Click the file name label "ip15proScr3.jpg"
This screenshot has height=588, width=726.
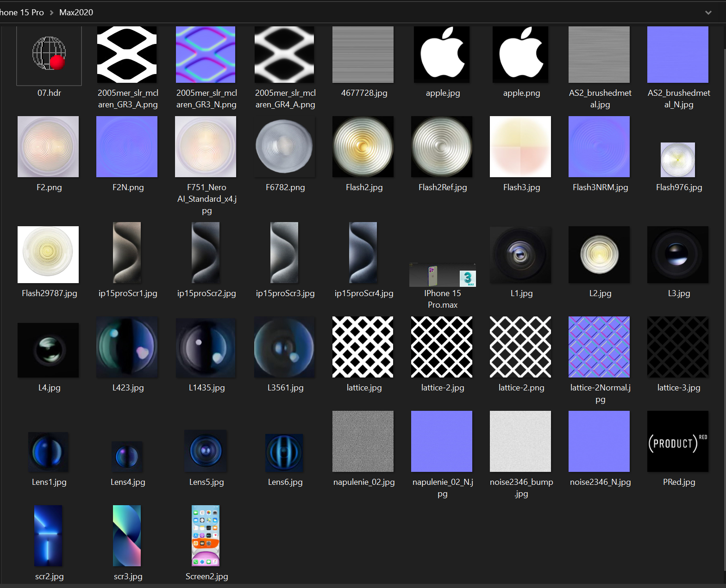click(x=285, y=293)
